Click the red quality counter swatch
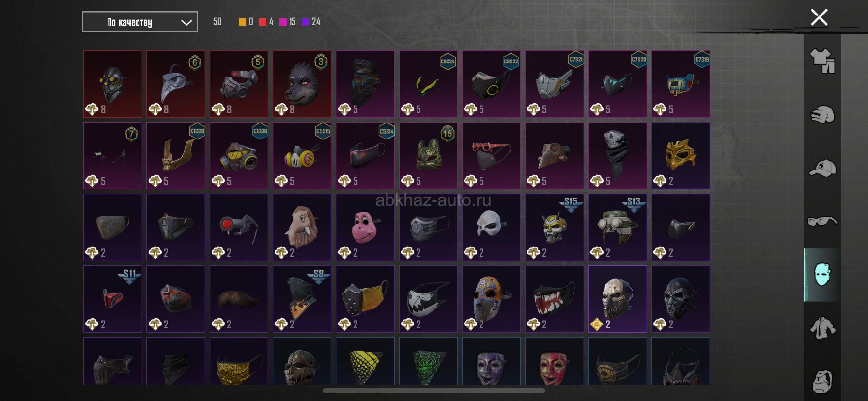This screenshot has height=401, width=868. 263,22
